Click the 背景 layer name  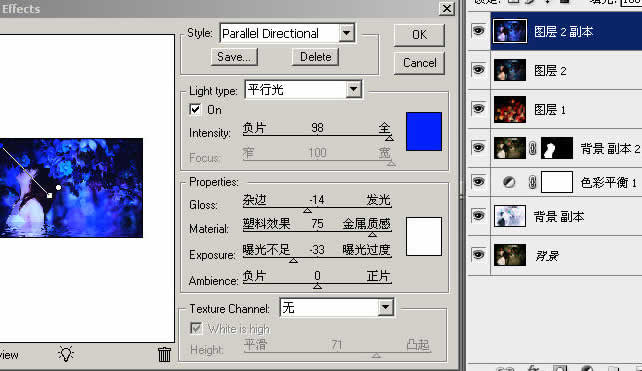click(547, 256)
